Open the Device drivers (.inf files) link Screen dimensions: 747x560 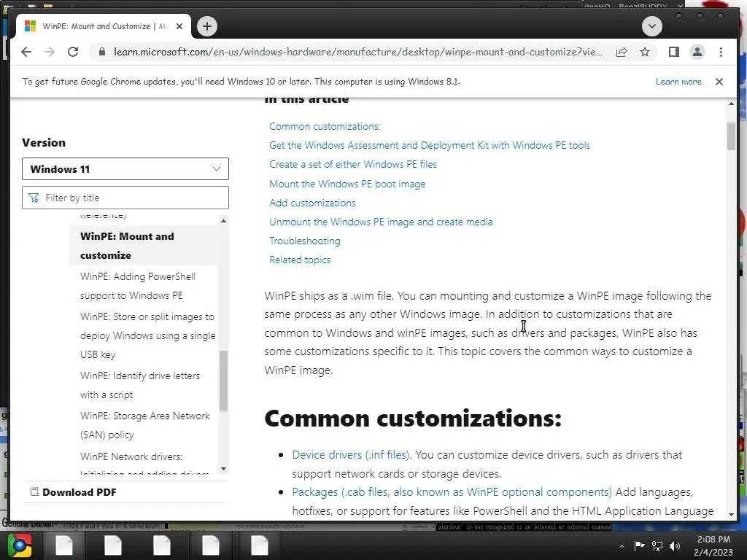click(351, 455)
